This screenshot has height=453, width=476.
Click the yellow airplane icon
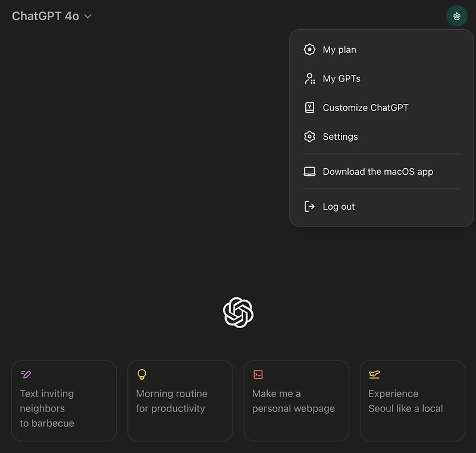pyautogui.click(x=374, y=375)
